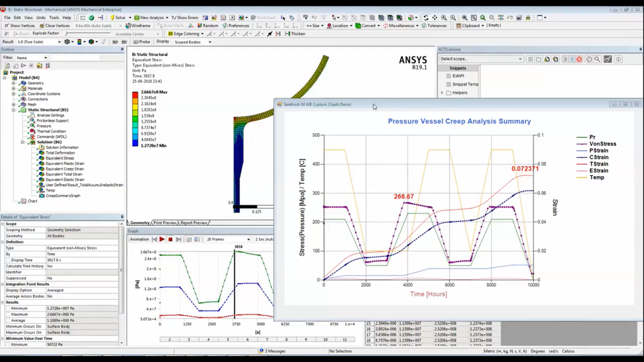The image size is (644, 362).
Task: Click Show Vertices in the toolbar
Action: pos(19,26)
